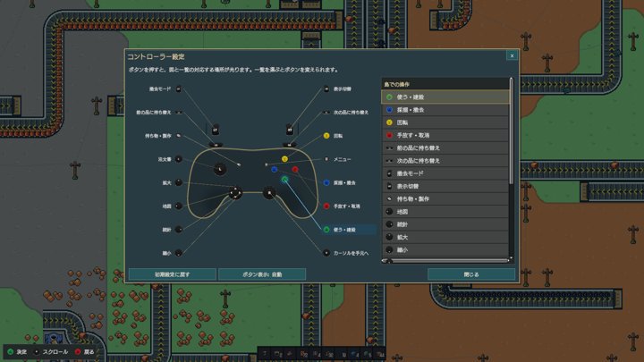Click RB bumper on controller diagram
The height and width of the screenshot is (362, 644).
(289, 145)
